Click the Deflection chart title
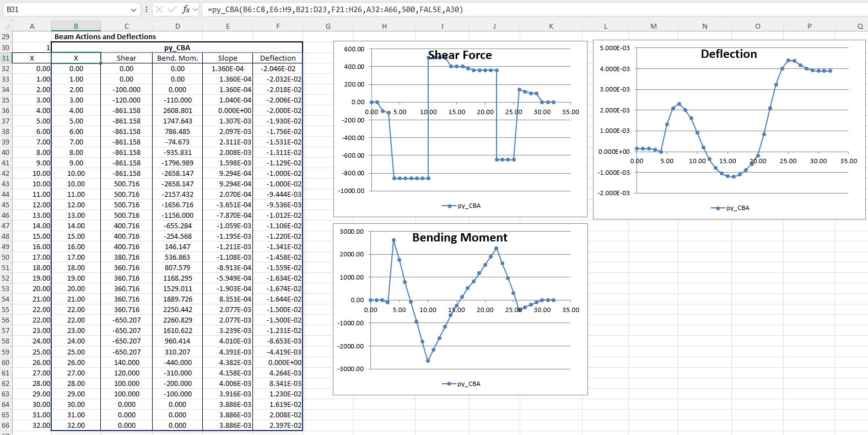Image resolution: width=868 pixels, height=435 pixels. click(x=729, y=54)
